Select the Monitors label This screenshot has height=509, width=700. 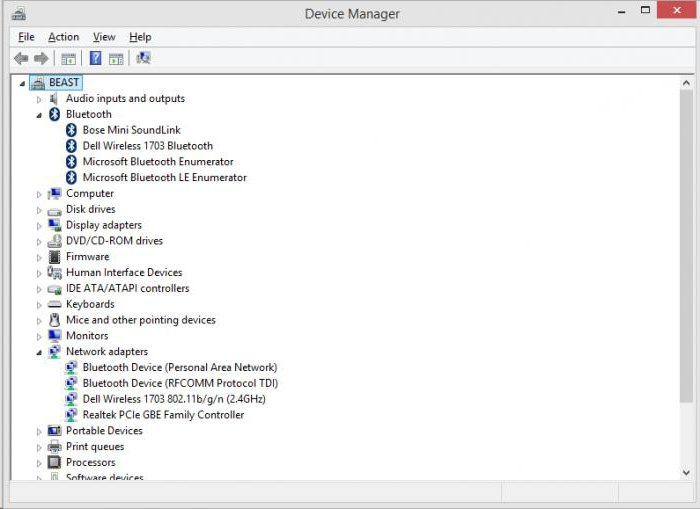click(87, 336)
